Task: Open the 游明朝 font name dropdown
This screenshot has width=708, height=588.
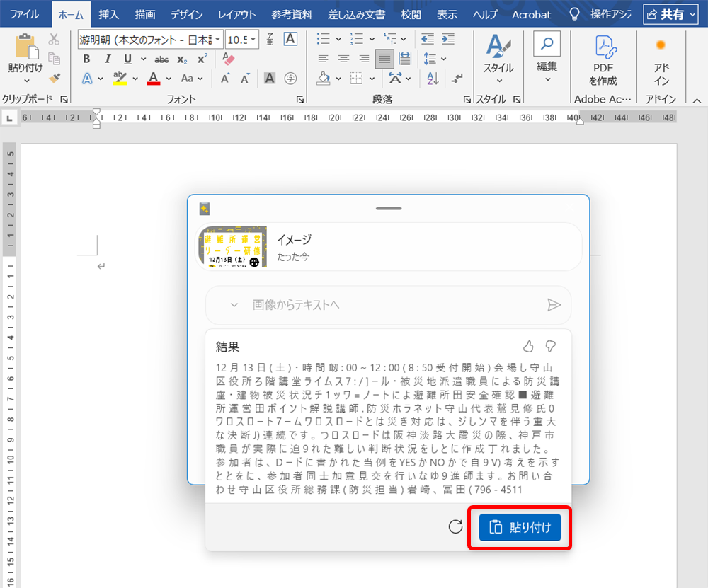Action: [217, 40]
